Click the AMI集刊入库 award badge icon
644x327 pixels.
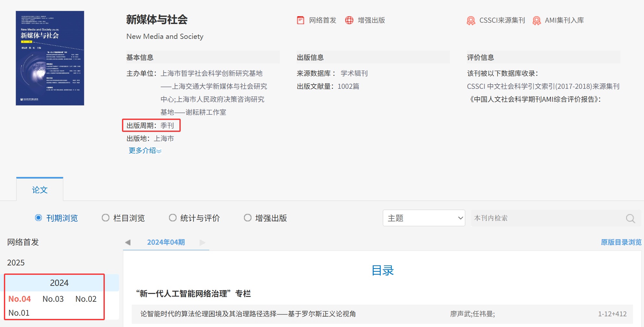(x=537, y=21)
